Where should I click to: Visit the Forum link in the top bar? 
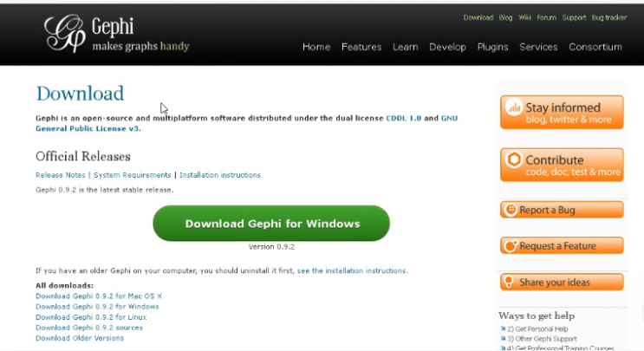coord(546,17)
